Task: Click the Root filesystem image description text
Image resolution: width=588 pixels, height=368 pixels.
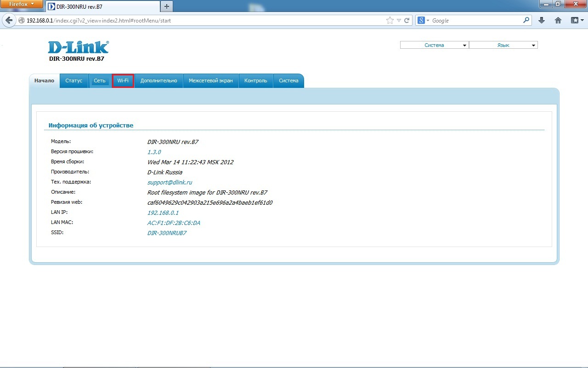Action: pyautogui.click(x=207, y=192)
